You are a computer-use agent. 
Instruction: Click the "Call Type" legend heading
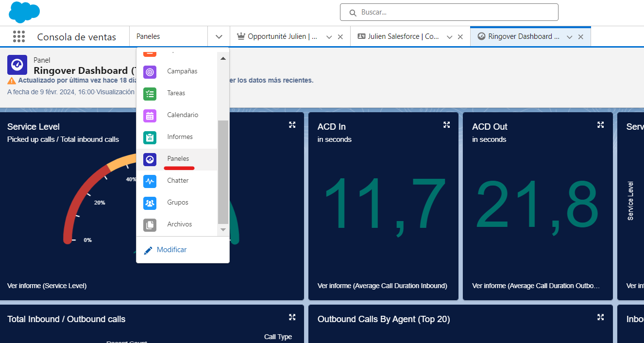click(278, 337)
